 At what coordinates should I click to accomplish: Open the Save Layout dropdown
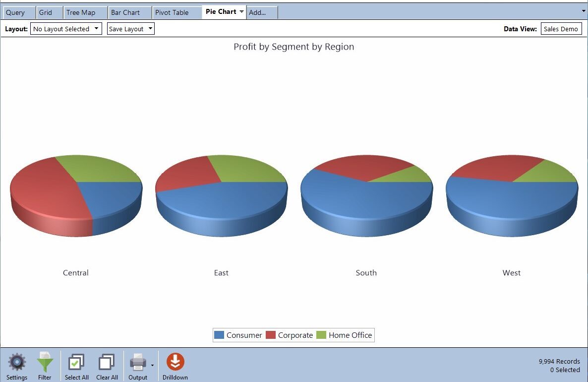[x=131, y=29]
